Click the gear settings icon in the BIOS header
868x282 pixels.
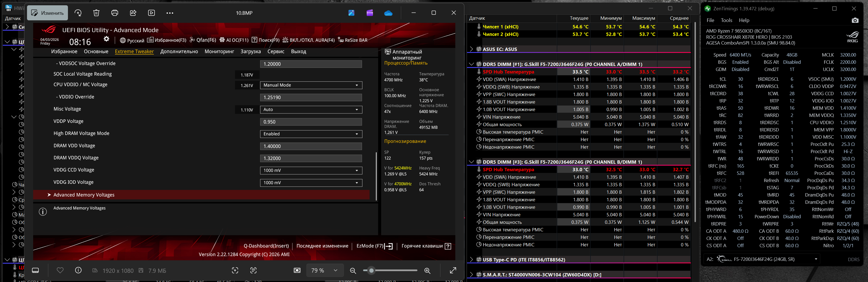coord(106,39)
